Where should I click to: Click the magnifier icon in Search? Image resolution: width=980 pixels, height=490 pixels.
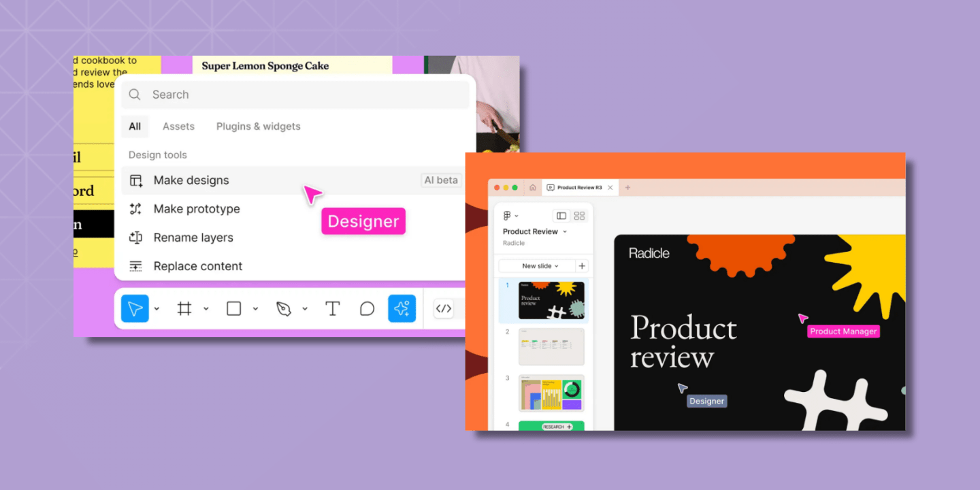(x=135, y=95)
